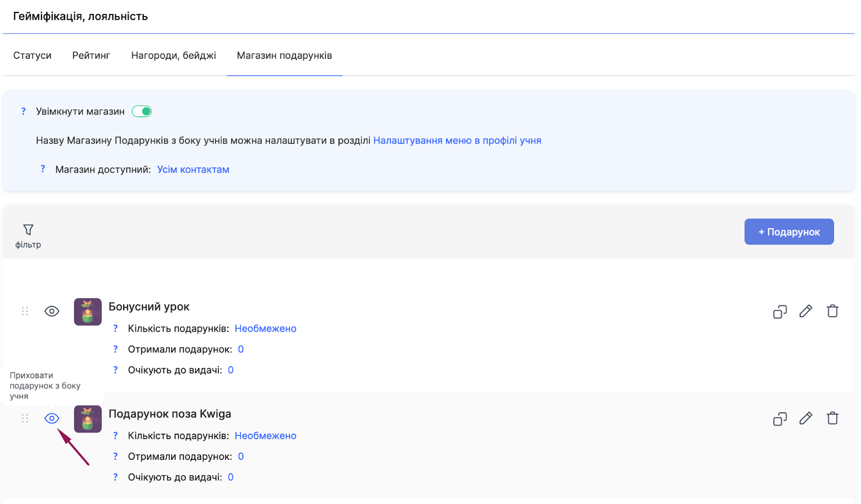
Task: Delete the Бонусний урок gift
Action: pos(832,311)
